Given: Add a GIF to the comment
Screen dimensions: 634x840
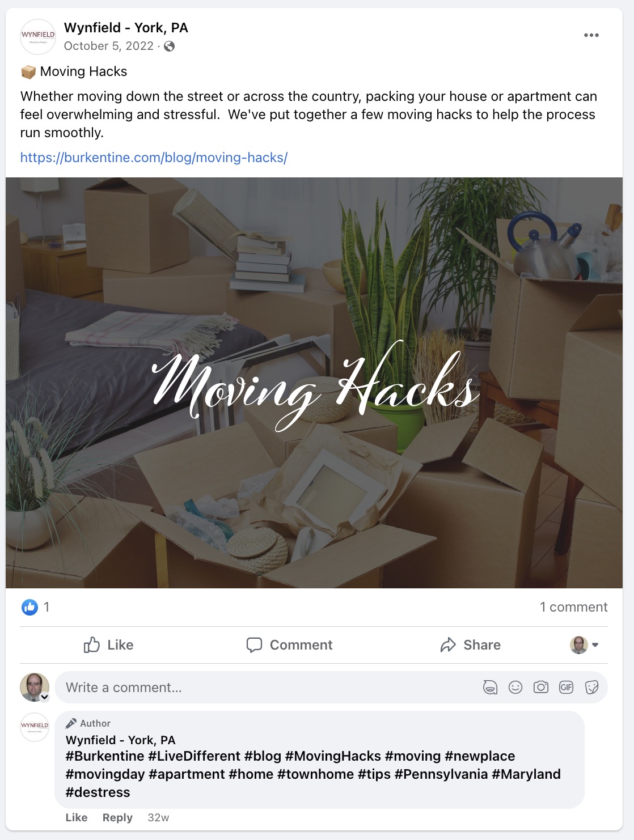Looking at the screenshot, I should (567, 688).
